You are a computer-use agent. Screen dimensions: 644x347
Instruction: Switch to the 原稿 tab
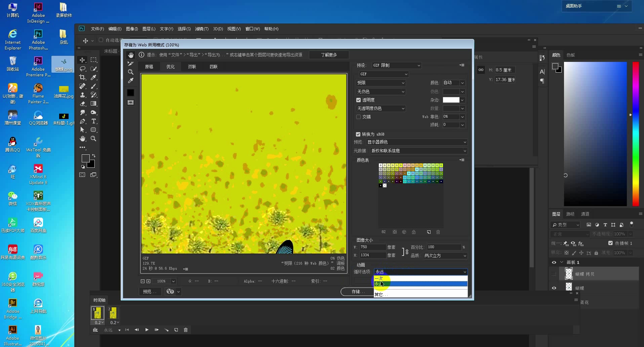pyautogui.click(x=149, y=67)
